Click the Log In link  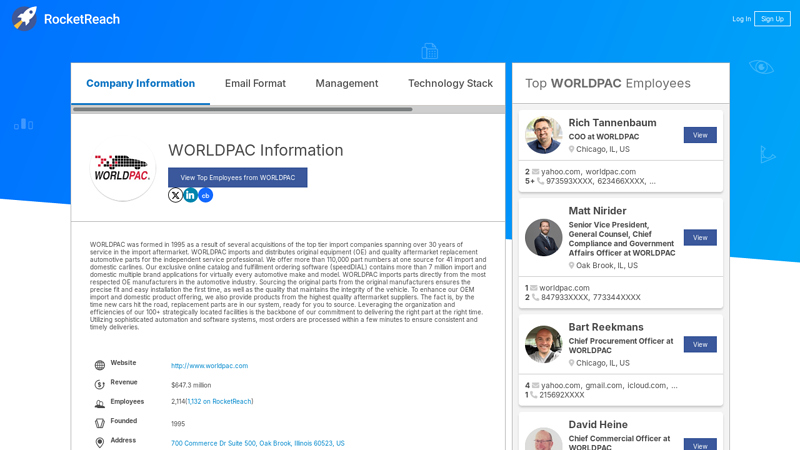point(741,19)
